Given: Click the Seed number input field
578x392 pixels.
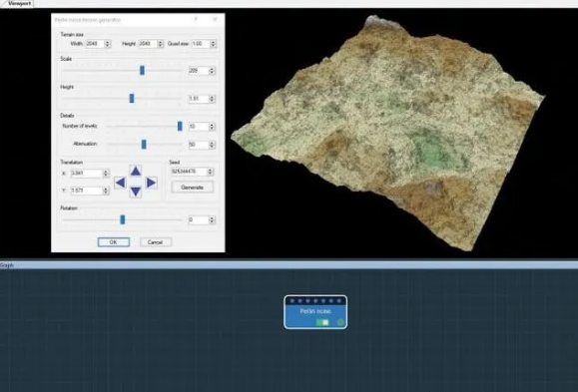Looking at the screenshot, I should click(189, 172).
